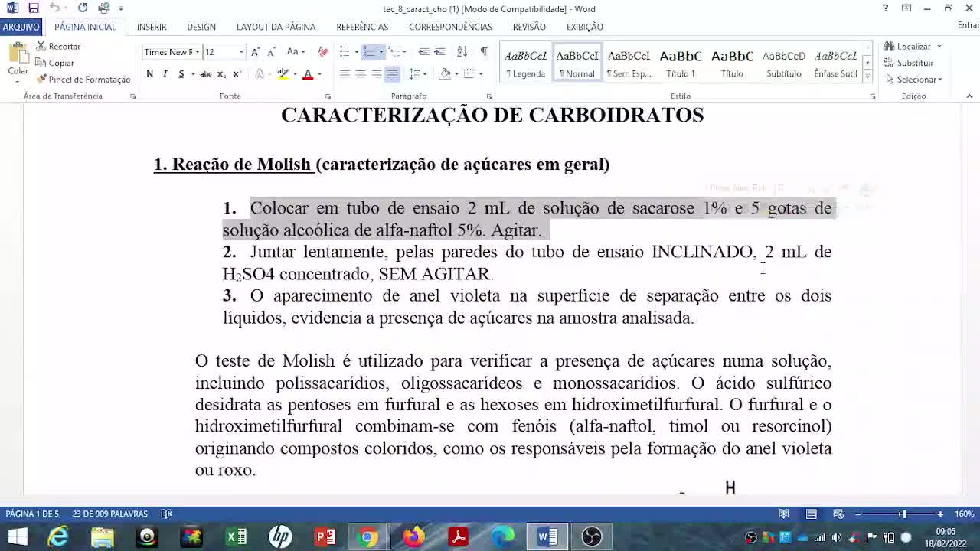Align text to the right
The height and width of the screenshot is (551, 980).
(376, 74)
